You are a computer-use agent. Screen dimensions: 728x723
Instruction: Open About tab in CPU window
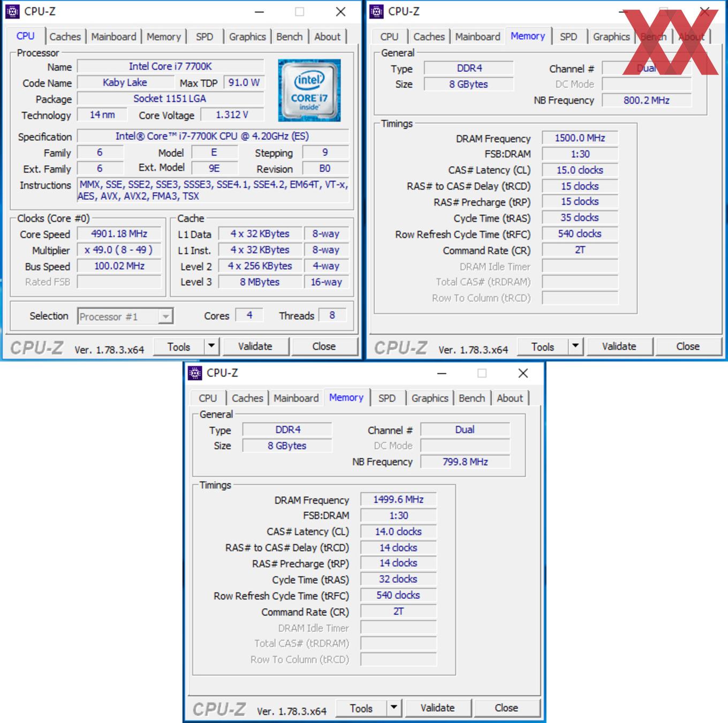328,36
